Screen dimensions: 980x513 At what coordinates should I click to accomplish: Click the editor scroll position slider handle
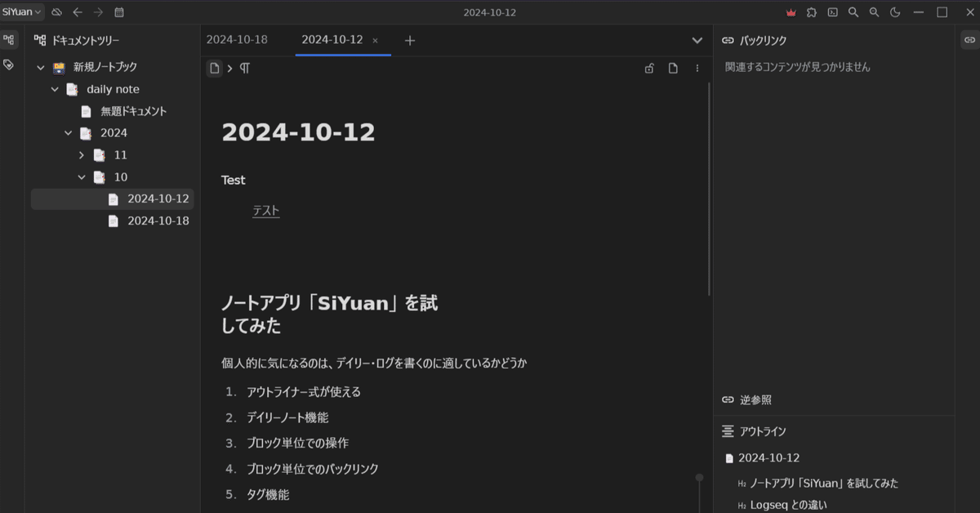(699, 477)
